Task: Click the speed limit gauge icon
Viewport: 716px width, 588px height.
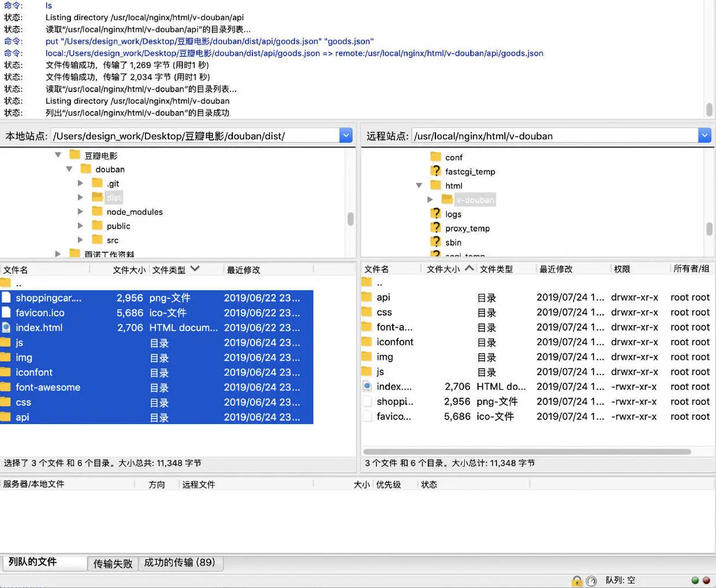Action: point(591,581)
